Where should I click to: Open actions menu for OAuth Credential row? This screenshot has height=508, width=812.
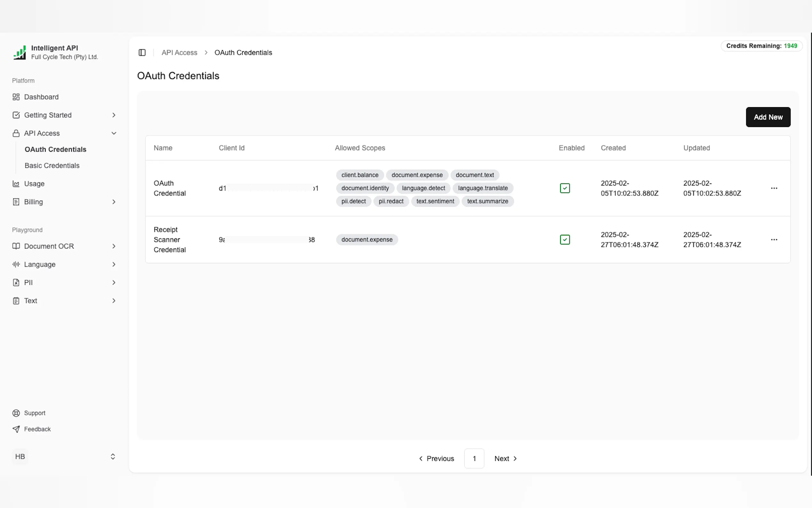pyautogui.click(x=774, y=188)
